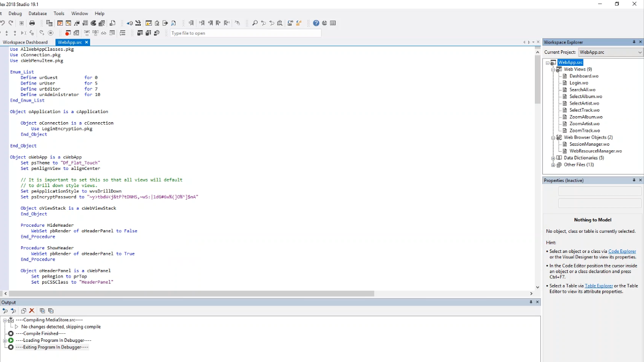Screen dimensions: 644x362
Task: Click the red X clear icon in Output
Action: pyautogui.click(x=32, y=311)
